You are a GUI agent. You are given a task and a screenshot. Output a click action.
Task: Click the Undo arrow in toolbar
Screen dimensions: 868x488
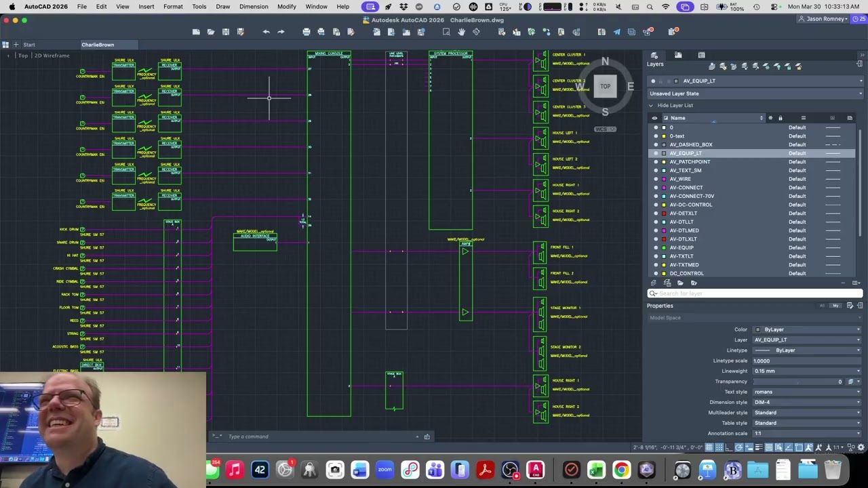click(x=266, y=32)
